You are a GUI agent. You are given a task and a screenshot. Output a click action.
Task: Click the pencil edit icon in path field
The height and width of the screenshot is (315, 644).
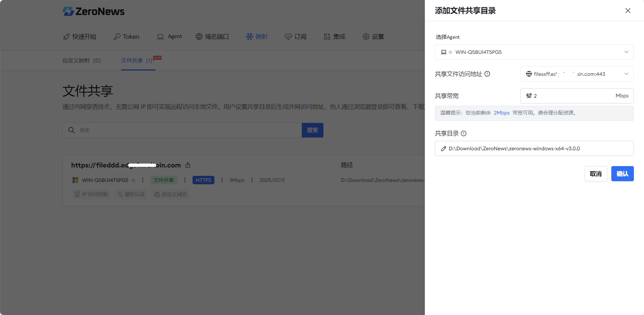click(x=444, y=149)
